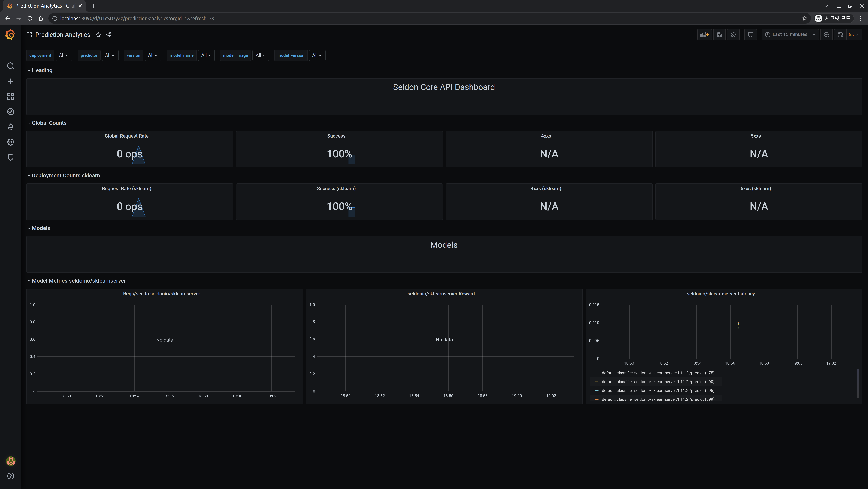The image size is (868, 489).
Task: Share the dashboard
Action: (x=109, y=35)
